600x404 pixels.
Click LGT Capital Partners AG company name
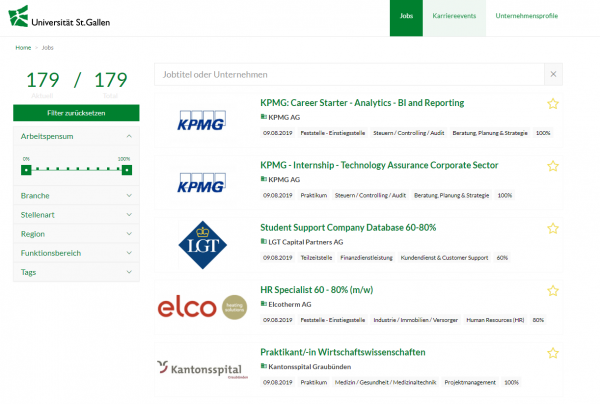click(x=306, y=242)
